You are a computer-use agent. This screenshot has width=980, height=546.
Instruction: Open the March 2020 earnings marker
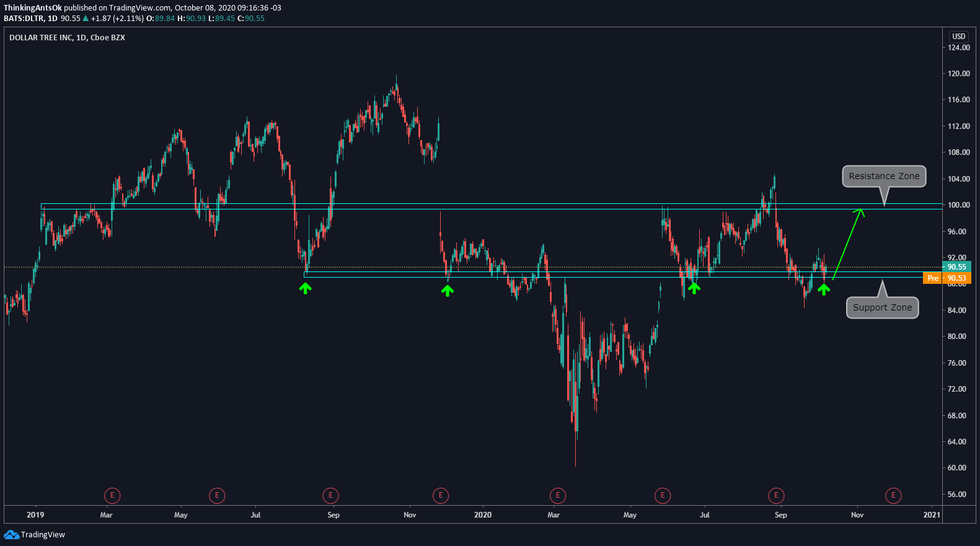558,496
